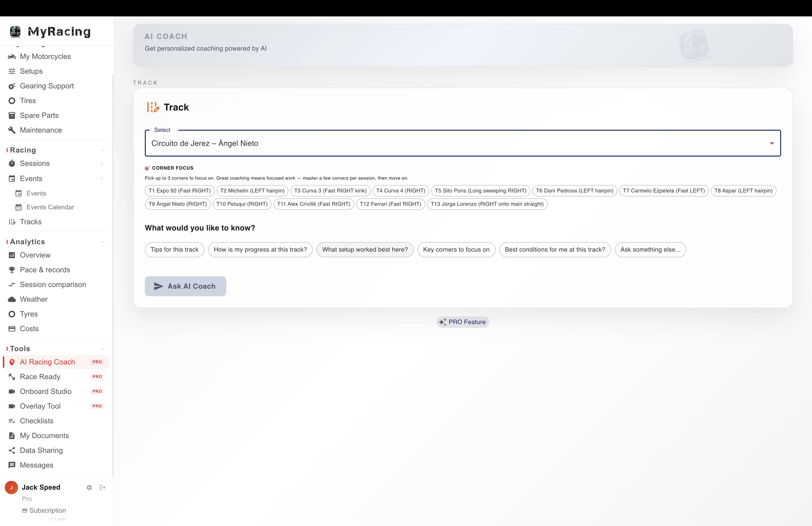Open settings gear next to Jack Speed
The height and width of the screenshot is (526, 812).
[x=89, y=488]
